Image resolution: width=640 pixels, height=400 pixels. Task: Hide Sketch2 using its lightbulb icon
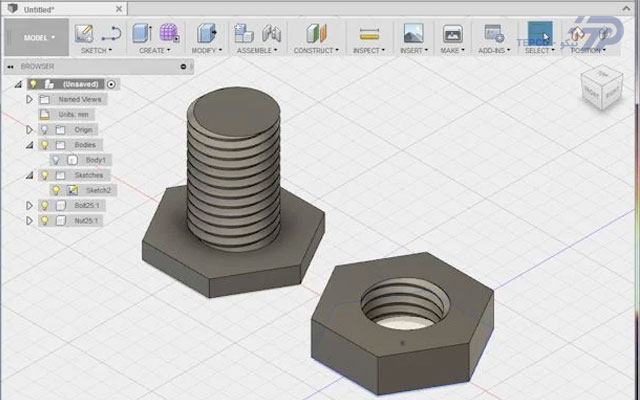point(56,190)
